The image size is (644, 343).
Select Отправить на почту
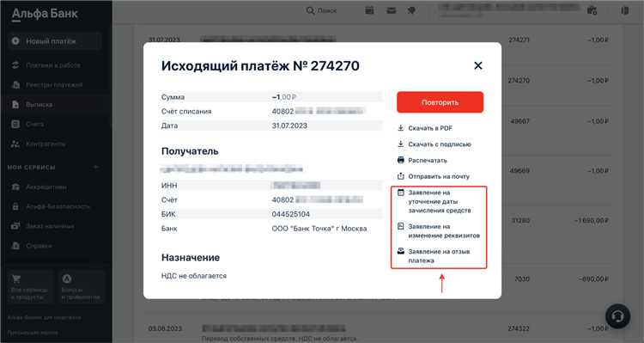tap(434, 176)
